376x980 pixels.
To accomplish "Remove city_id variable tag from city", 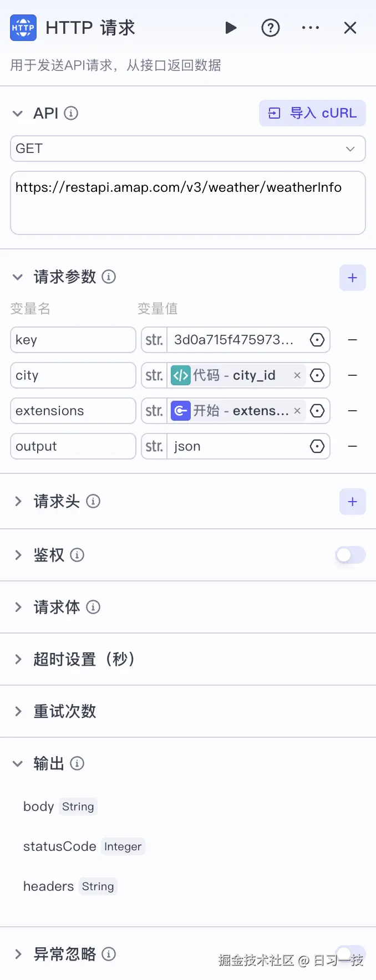I will [x=297, y=375].
